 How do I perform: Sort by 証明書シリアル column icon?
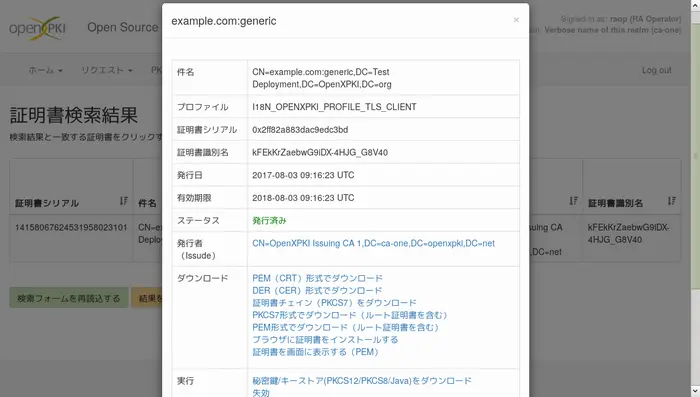tap(124, 201)
